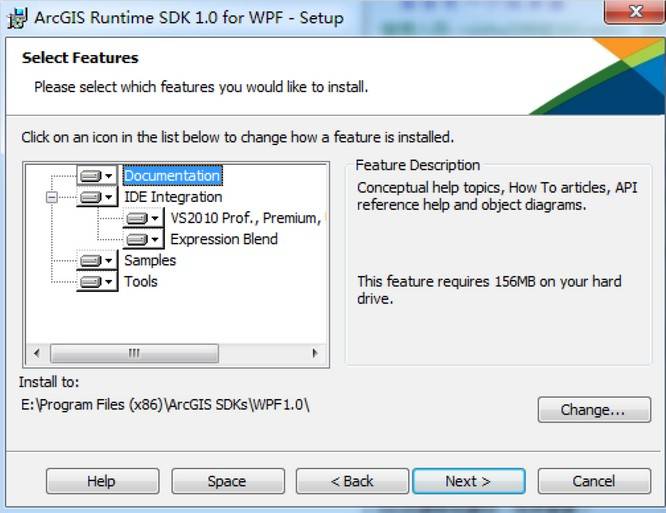Open the Documentation feature install dropdown icon
Image resolution: width=666 pixels, height=513 pixels.
tap(97, 175)
